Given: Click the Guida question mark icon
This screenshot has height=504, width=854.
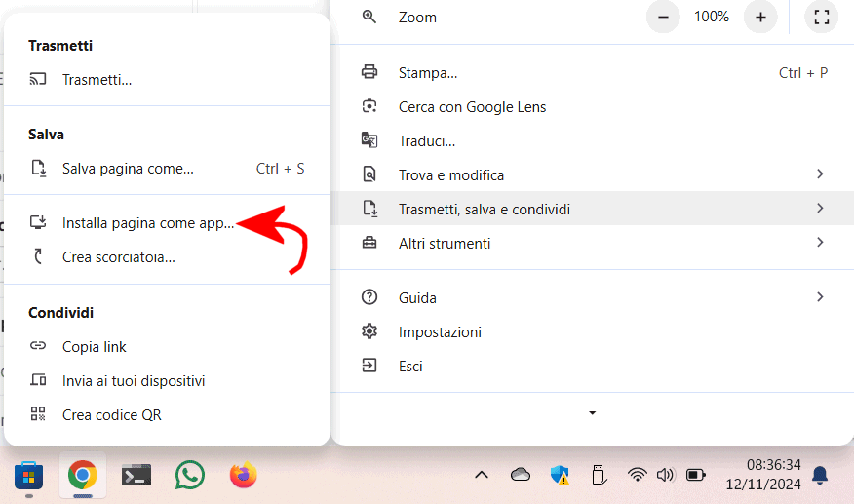Looking at the screenshot, I should (369, 297).
